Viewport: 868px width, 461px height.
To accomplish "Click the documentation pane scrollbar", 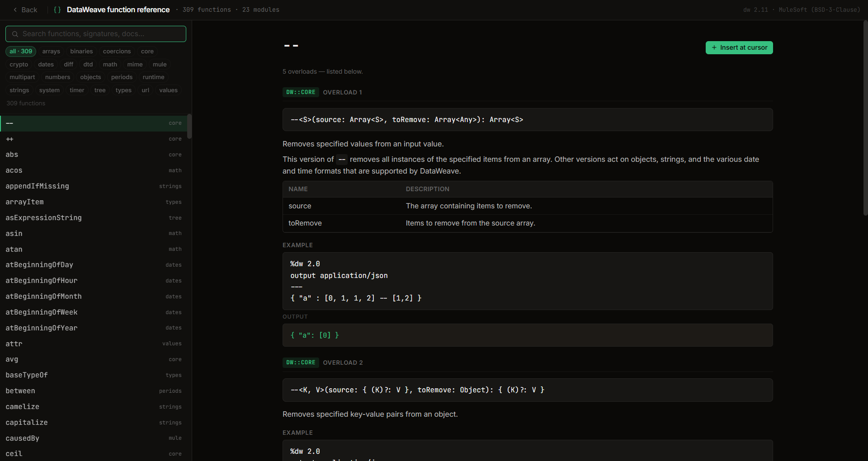I will (x=865, y=118).
